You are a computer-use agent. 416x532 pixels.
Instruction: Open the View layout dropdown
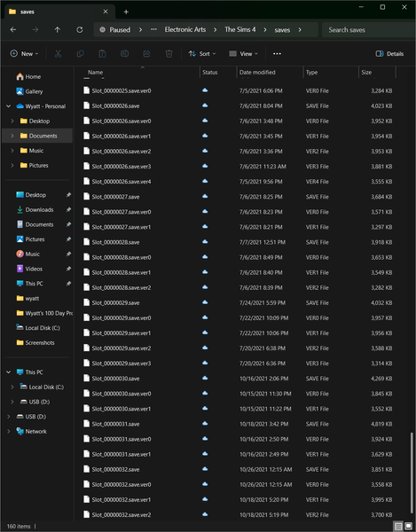point(244,53)
